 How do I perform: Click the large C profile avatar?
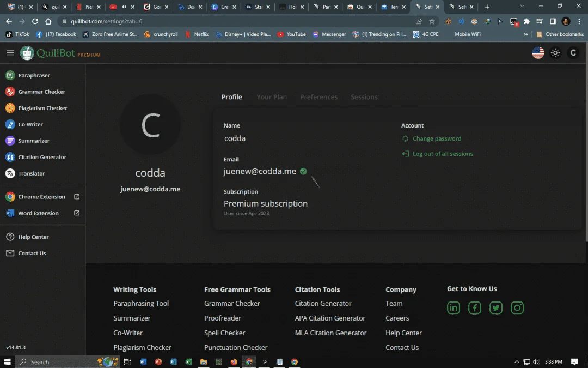click(x=150, y=124)
